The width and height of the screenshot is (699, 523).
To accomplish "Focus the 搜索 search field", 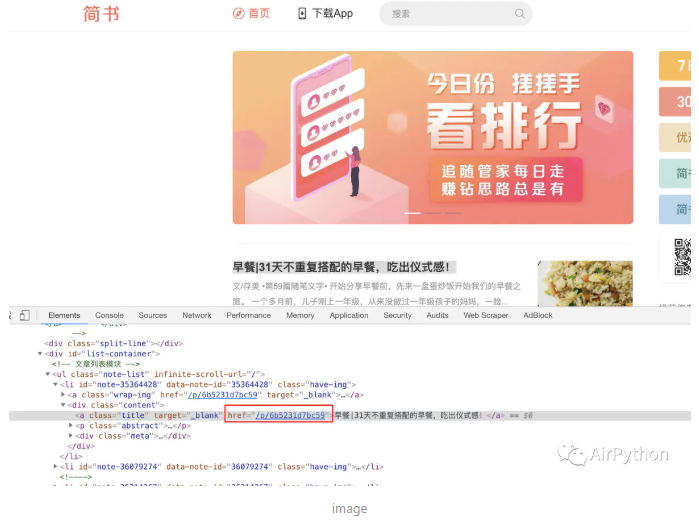I will 455,14.
